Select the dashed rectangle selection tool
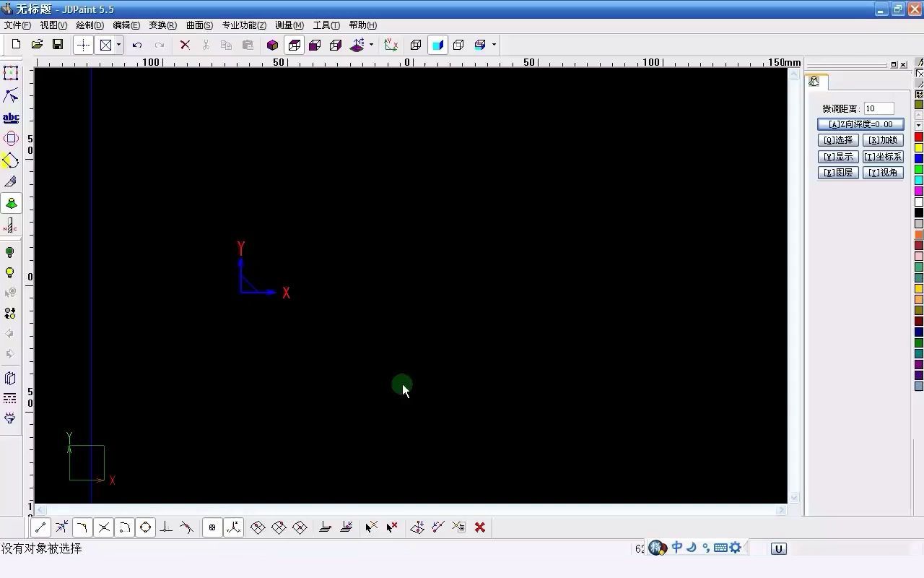 coord(11,73)
